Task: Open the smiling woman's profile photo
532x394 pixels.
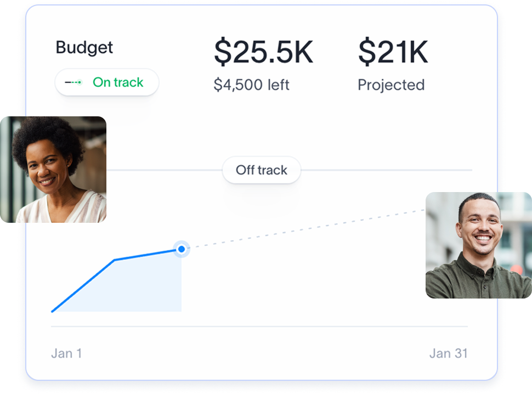Action: tap(53, 169)
